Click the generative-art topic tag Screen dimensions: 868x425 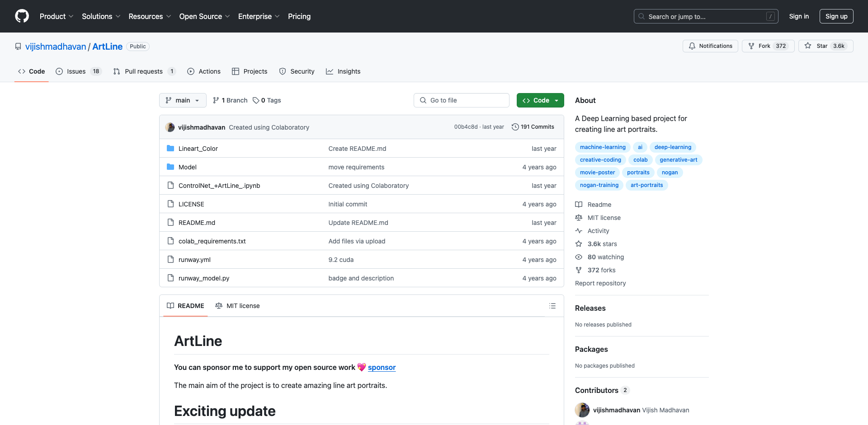pyautogui.click(x=679, y=160)
